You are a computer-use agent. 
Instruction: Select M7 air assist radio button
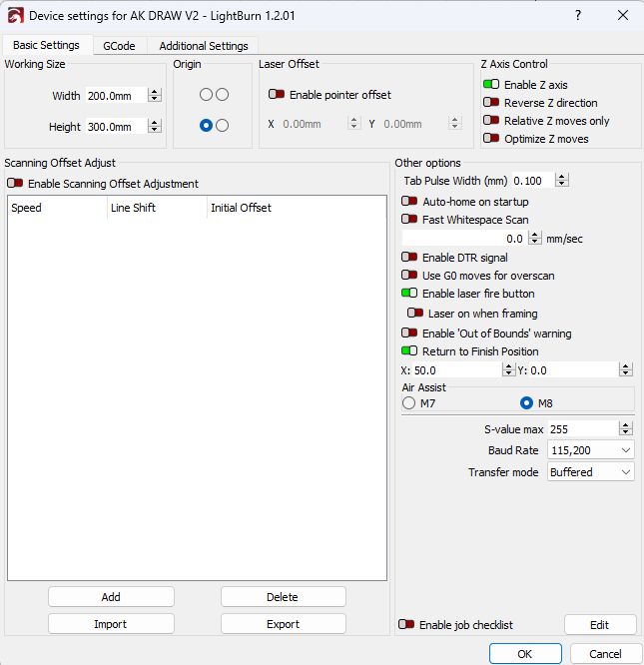pyautogui.click(x=408, y=403)
